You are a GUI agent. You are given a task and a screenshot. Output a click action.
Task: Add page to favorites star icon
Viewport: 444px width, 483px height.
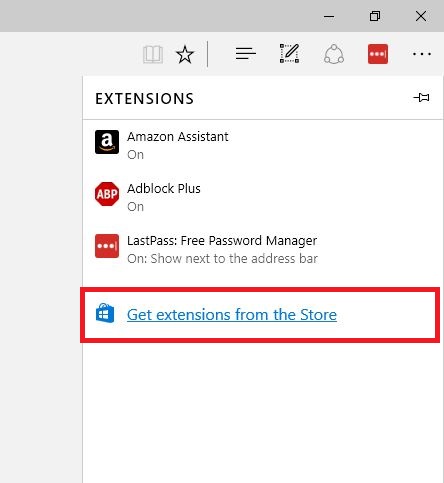185,54
